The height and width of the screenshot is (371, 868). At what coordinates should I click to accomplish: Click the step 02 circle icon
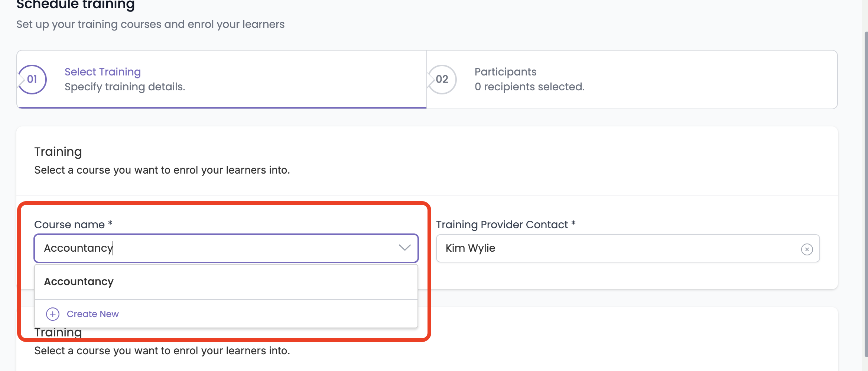(x=442, y=80)
